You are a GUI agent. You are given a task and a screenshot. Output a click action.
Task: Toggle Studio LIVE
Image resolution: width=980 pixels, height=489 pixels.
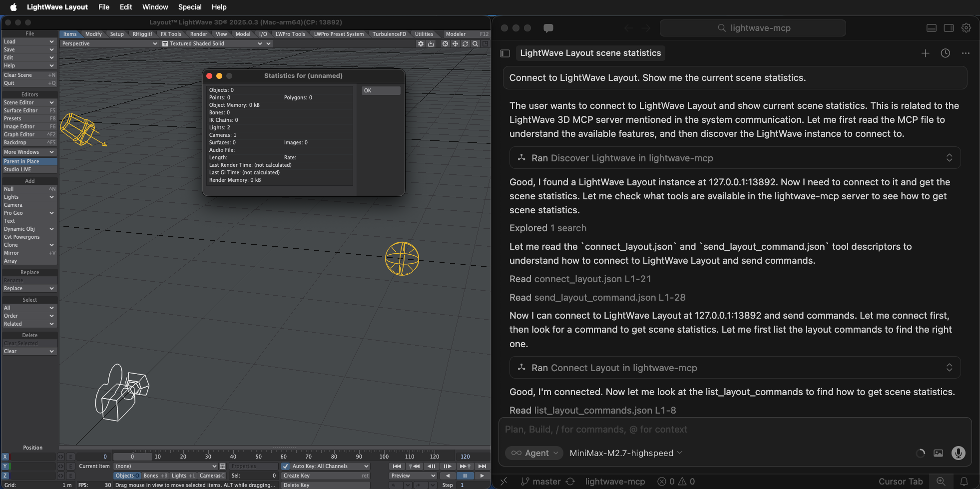29,169
